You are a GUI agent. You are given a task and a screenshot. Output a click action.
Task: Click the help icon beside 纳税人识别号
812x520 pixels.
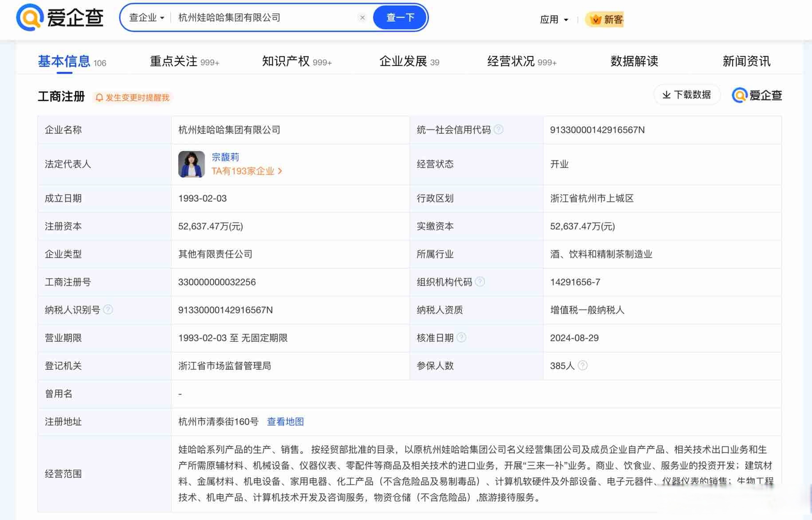pos(108,309)
